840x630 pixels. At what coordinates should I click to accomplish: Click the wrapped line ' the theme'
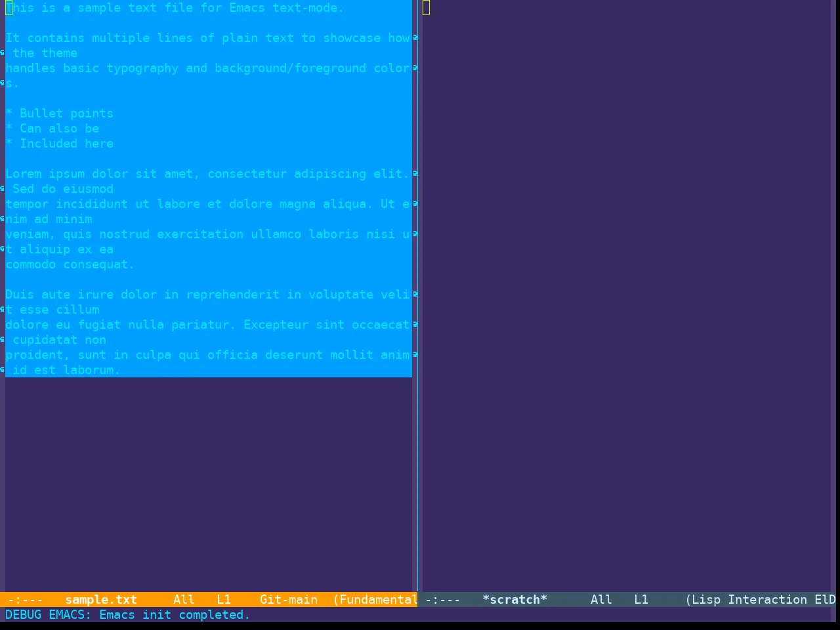tap(45, 53)
